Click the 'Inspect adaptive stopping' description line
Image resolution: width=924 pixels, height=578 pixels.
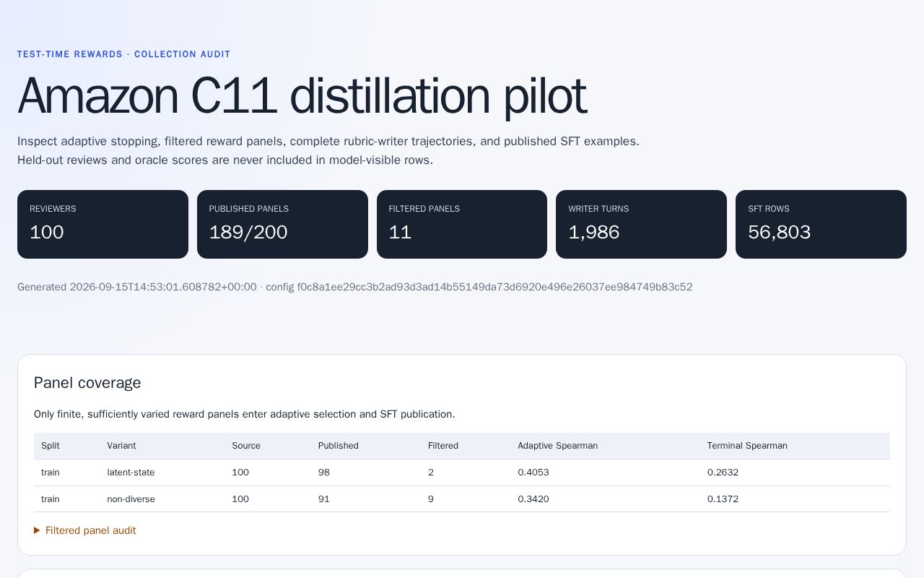[328, 141]
